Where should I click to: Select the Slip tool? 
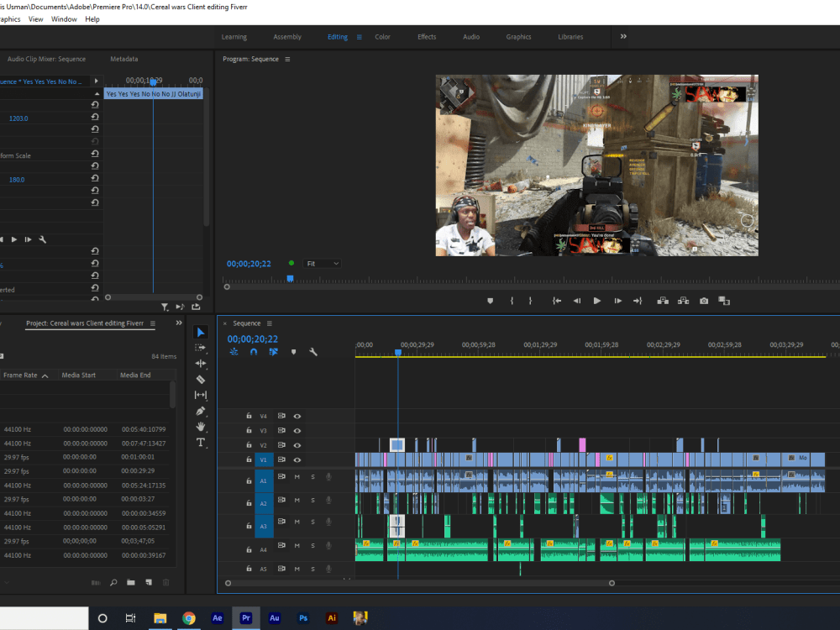pos(201,395)
